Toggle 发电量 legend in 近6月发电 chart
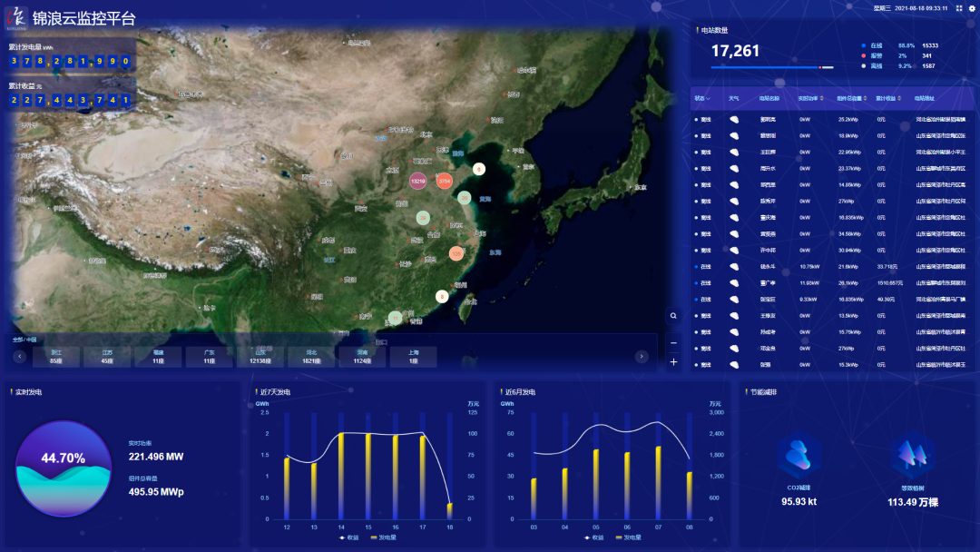 [628, 537]
